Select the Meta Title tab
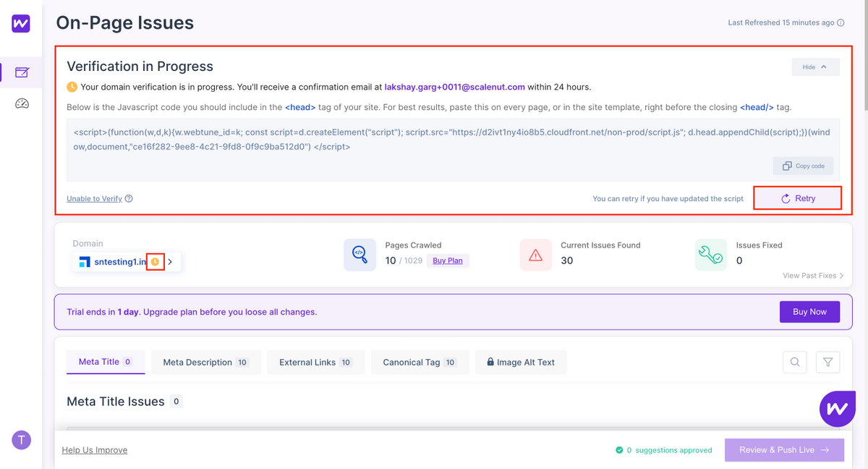 (x=106, y=362)
